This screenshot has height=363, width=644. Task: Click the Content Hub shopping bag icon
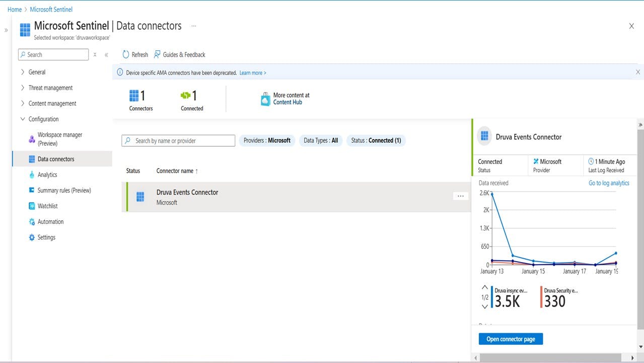(265, 99)
